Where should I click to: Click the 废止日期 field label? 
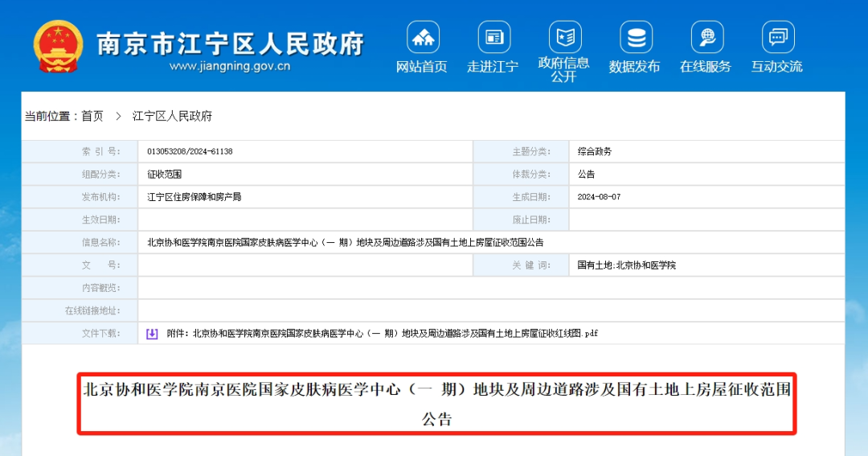pyautogui.click(x=531, y=220)
